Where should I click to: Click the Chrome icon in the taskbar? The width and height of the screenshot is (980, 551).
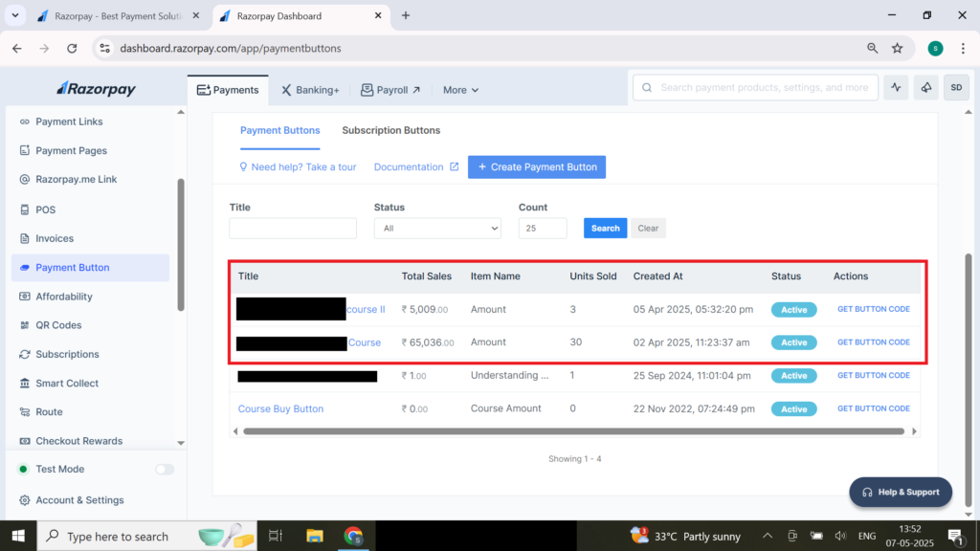point(353,536)
